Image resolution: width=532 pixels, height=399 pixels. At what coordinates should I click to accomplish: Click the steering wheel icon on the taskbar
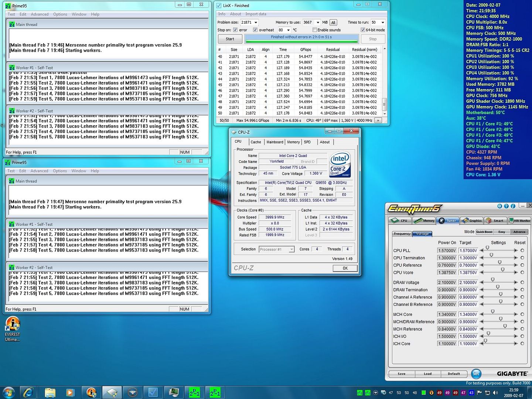pyautogui.click(x=133, y=392)
